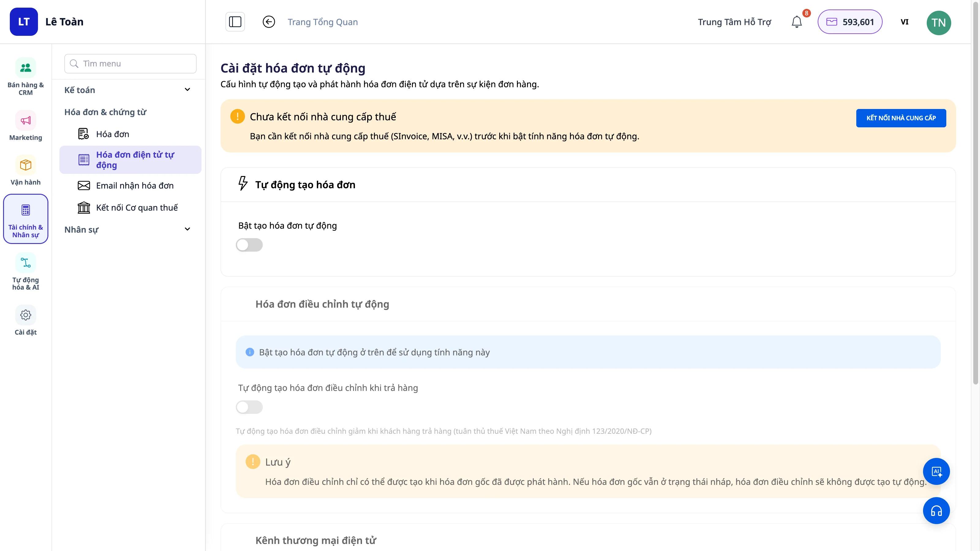The width and height of the screenshot is (980, 551).
Task: Switch language via the VI selector
Action: (x=904, y=22)
